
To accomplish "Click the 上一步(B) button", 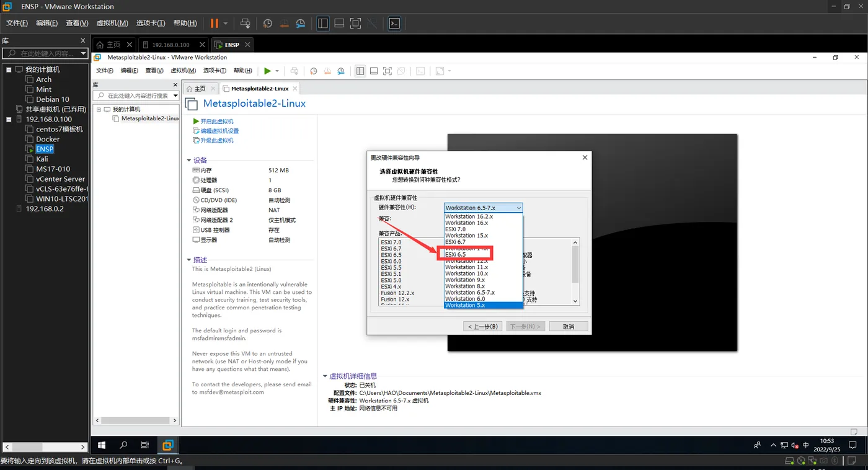I will coord(482,326).
